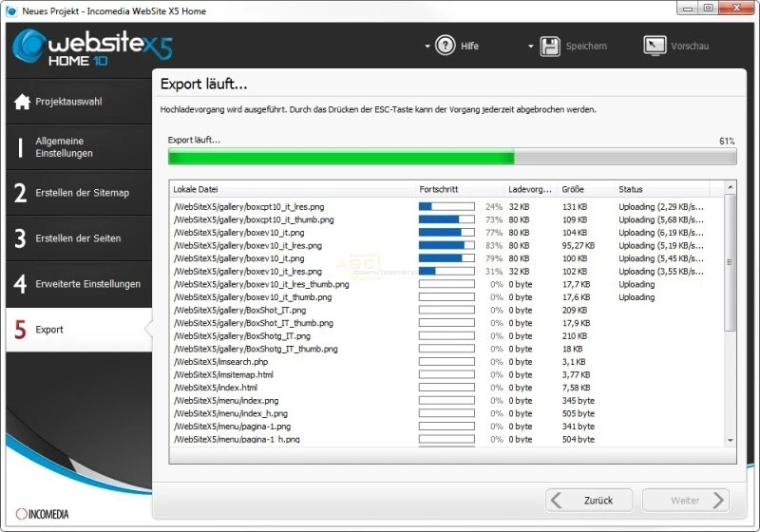Select row BoxShot_IT_thumb.png
The image size is (760, 532).
point(446,323)
